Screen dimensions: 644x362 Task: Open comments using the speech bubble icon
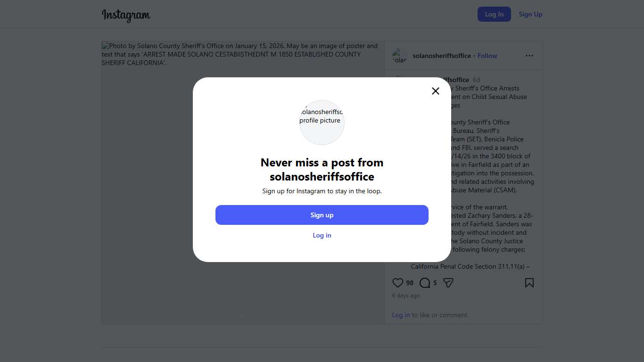[425, 283]
